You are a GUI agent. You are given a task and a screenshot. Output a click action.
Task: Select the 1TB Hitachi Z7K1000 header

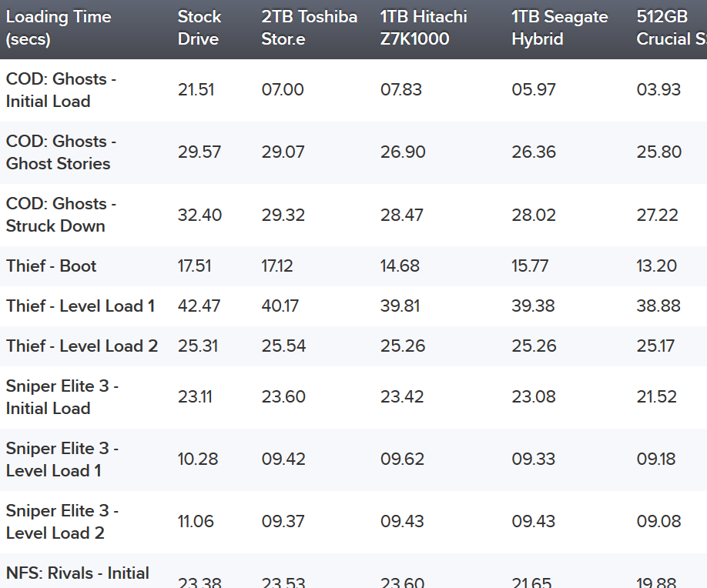(x=424, y=28)
